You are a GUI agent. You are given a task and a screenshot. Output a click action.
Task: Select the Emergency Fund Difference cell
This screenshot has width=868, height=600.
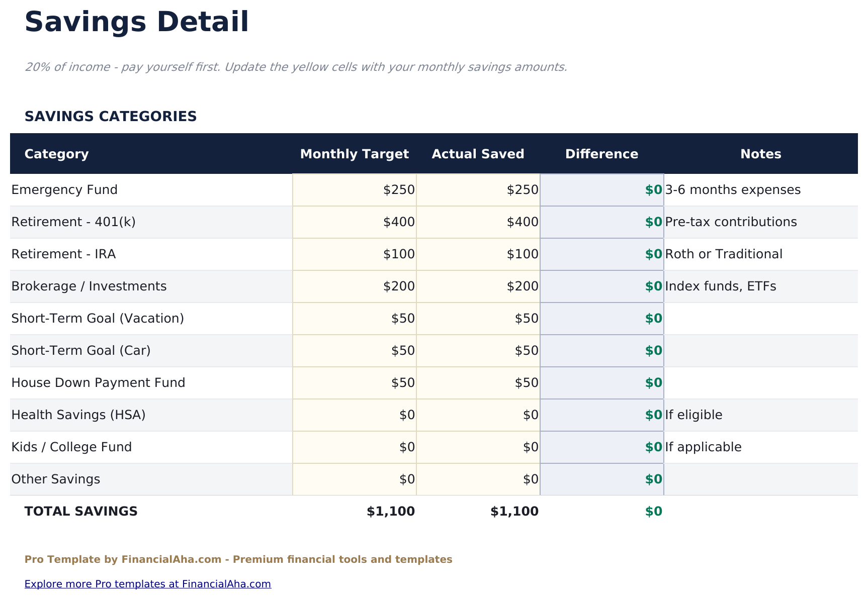tap(602, 190)
